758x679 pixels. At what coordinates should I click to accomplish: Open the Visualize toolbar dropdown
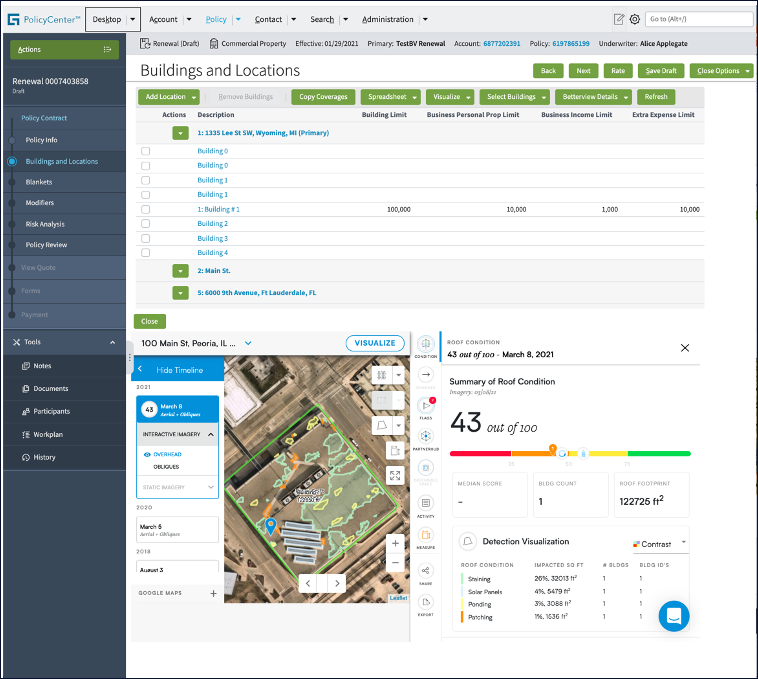[x=450, y=97]
